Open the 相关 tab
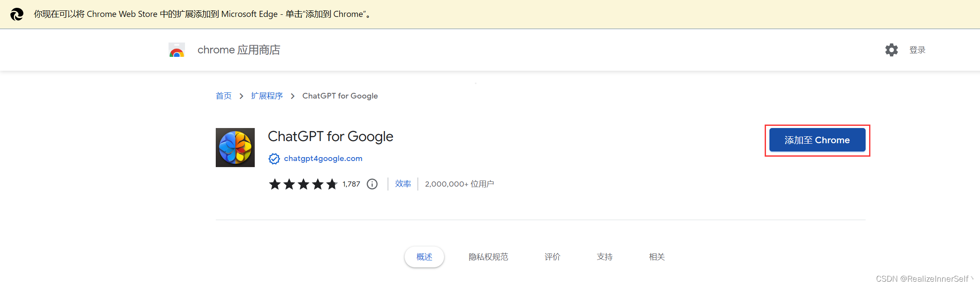 (x=657, y=257)
